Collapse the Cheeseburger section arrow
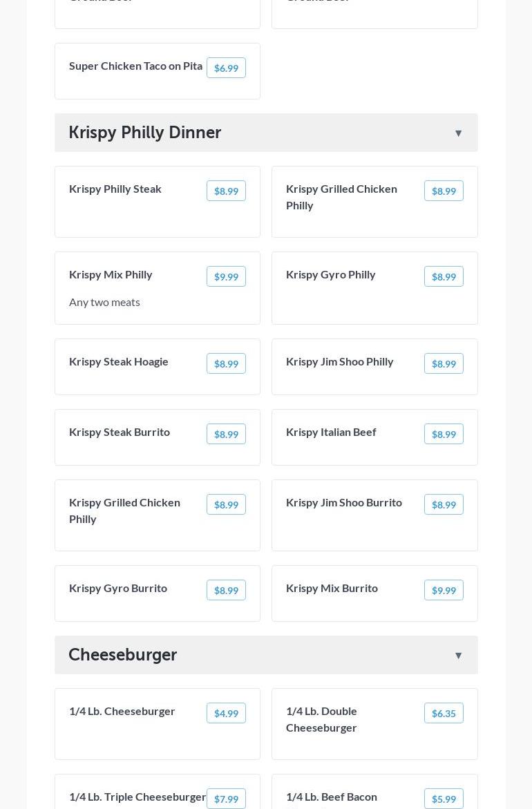The image size is (532, 809). point(458,656)
